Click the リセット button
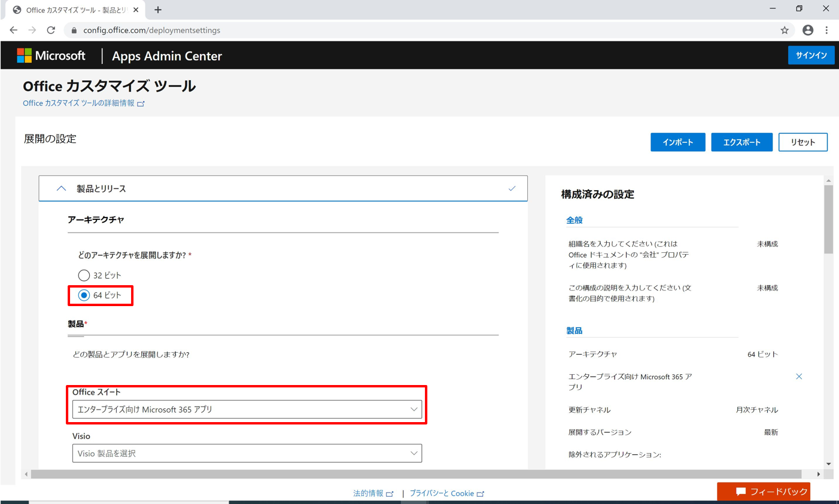 coord(803,142)
